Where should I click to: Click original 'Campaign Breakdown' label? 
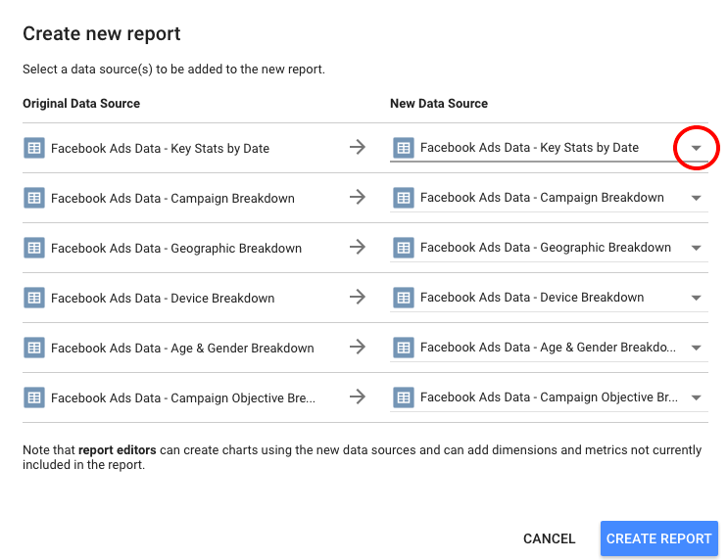click(x=172, y=199)
